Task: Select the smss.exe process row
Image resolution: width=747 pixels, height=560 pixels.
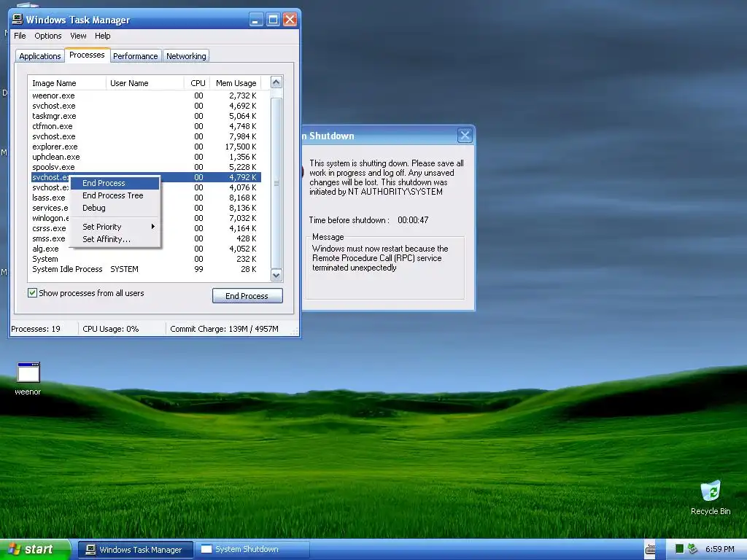Action: click(144, 238)
